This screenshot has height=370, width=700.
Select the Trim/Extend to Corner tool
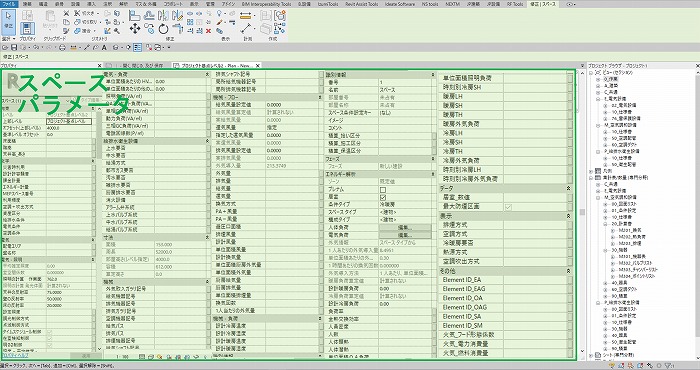(x=178, y=28)
